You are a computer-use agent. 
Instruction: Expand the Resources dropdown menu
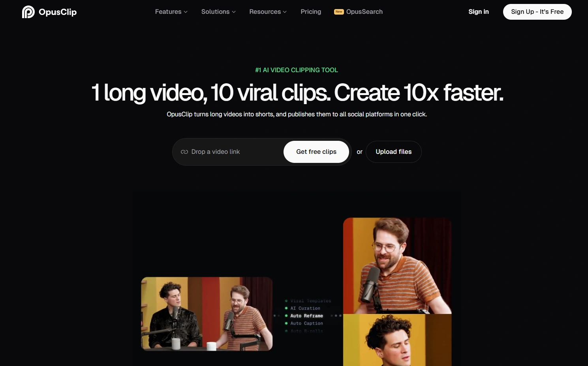(x=268, y=12)
